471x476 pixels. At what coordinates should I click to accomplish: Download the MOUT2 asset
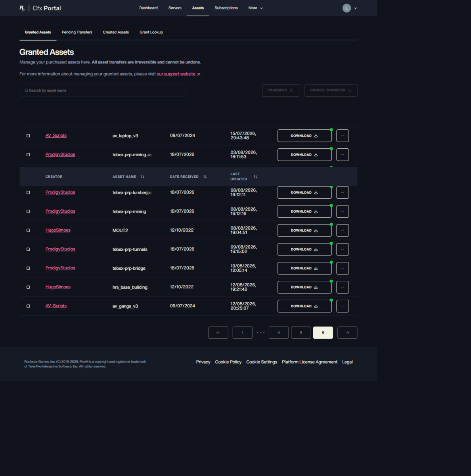click(x=304, y=230)
